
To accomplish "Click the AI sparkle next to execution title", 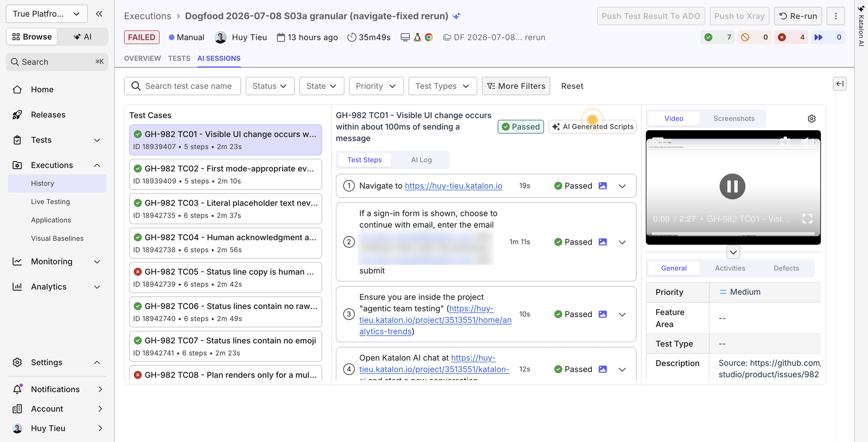I will point(457,16).
